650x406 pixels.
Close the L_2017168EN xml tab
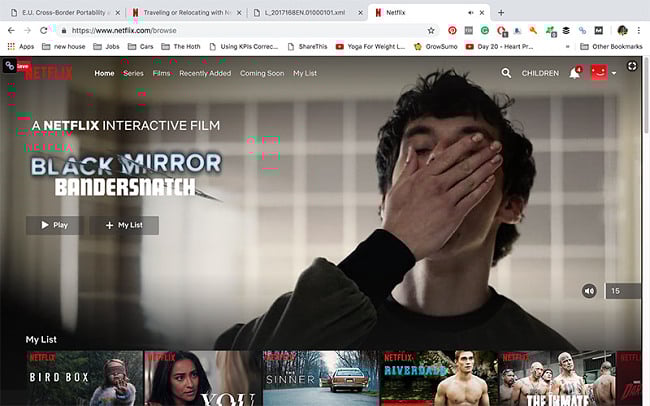pos(360,13)
